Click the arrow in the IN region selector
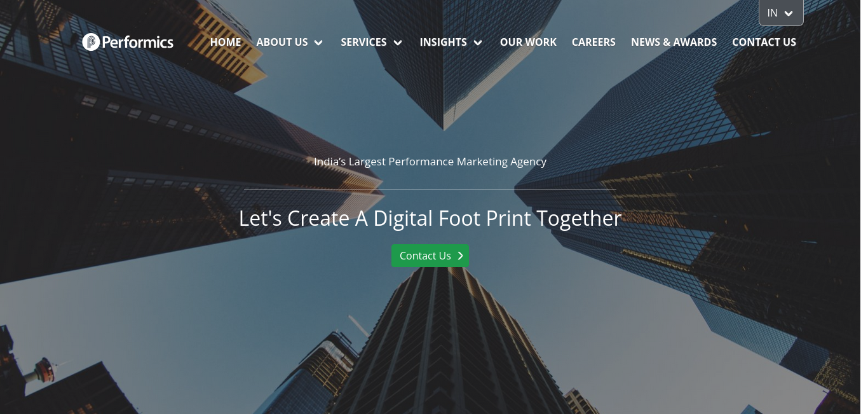Image resolution: width=868 pixels, height=414 pixels. 789,13
